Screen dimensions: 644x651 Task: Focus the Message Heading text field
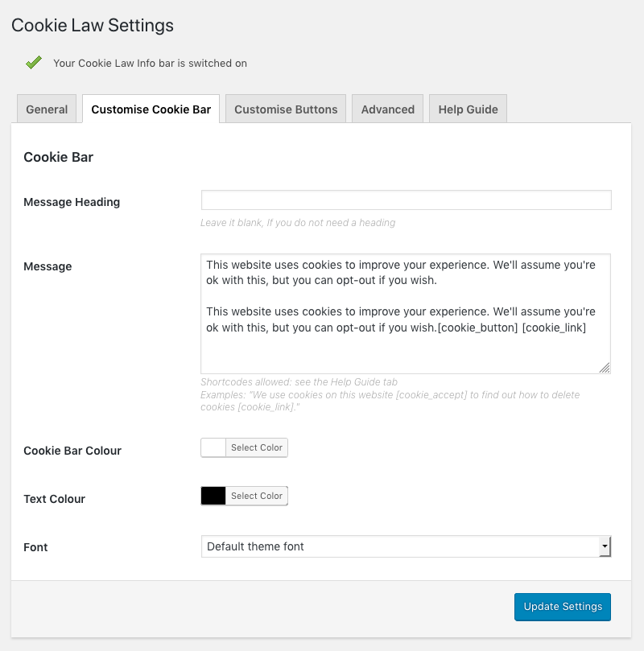point(406,200)
